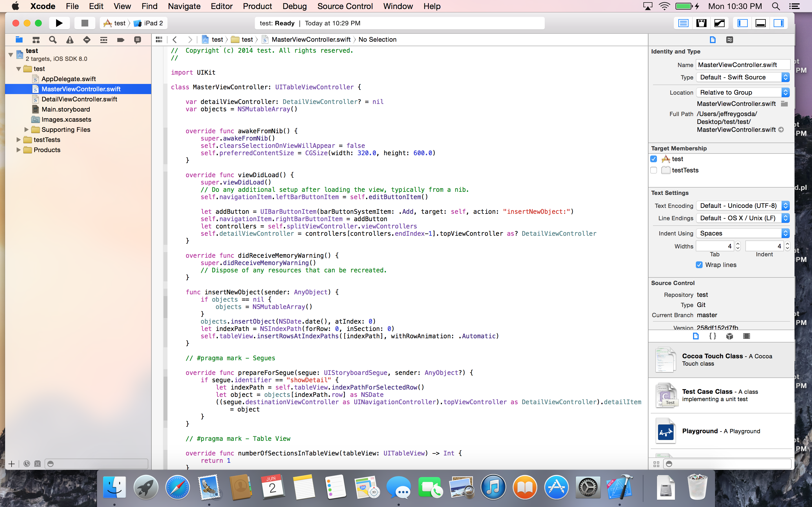
Task: Open the Indent Using Spaces dropdown
Action: click(743, 234)
